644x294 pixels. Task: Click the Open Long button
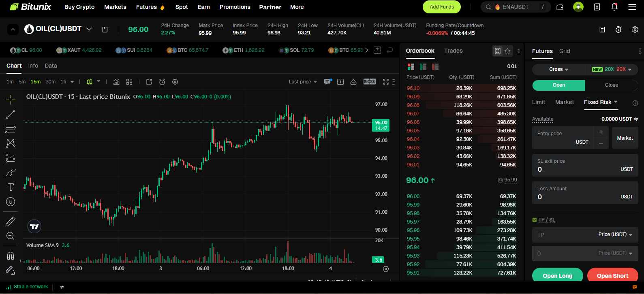558,276
